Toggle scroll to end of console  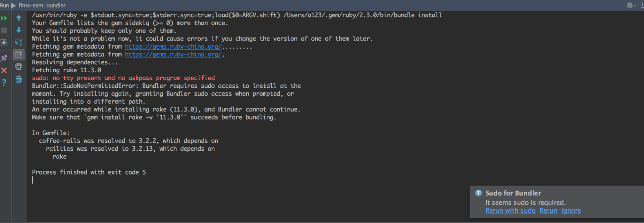click(19, 54)
